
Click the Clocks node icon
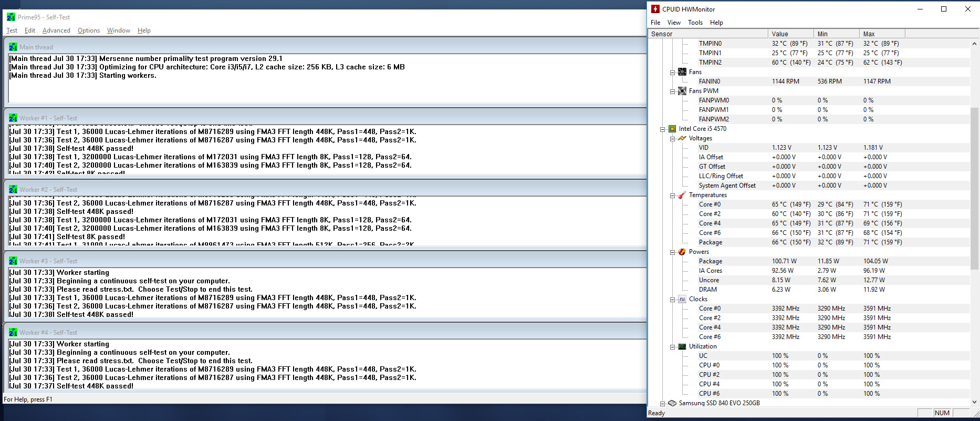(682, 299)
